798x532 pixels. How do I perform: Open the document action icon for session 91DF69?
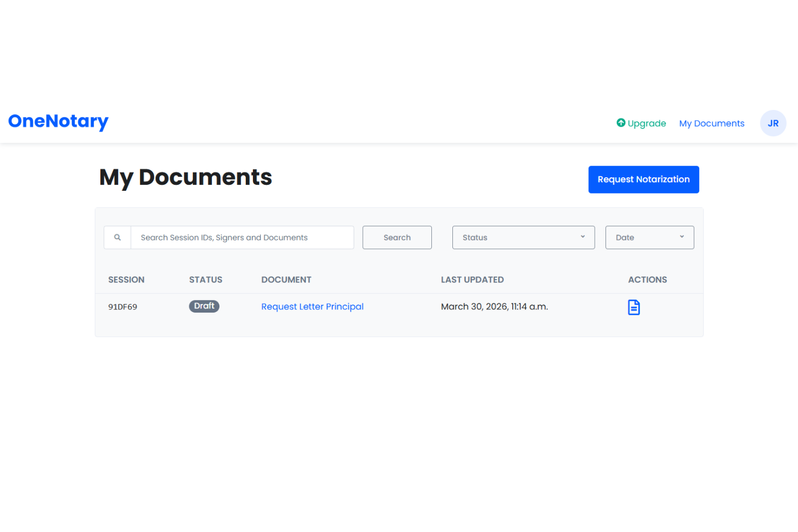[x=634, y=307]
